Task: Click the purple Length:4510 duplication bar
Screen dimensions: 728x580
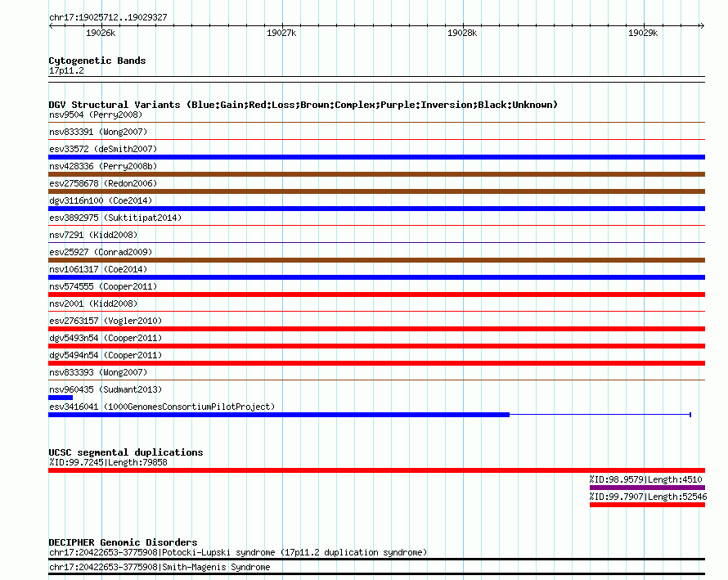Action: [x=647, y=488]
